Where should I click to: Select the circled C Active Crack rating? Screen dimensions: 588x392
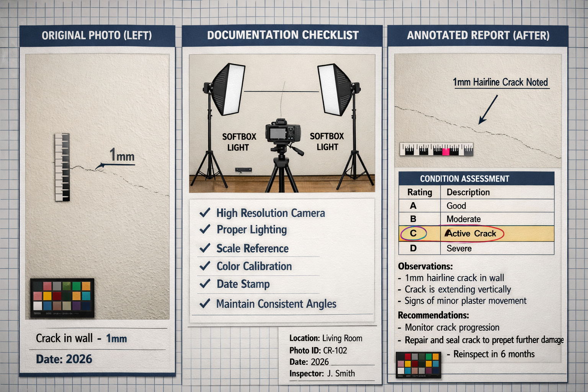tap(413, 234)
